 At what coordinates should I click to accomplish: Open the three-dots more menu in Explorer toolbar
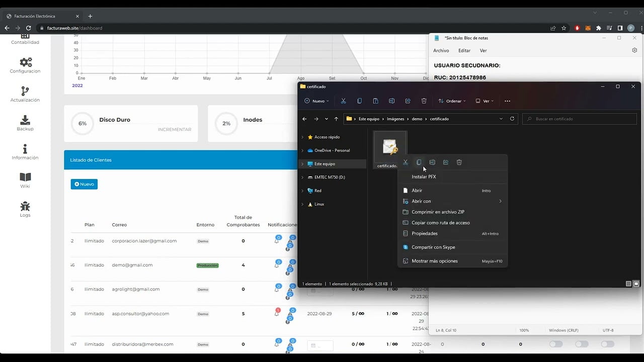507,101
